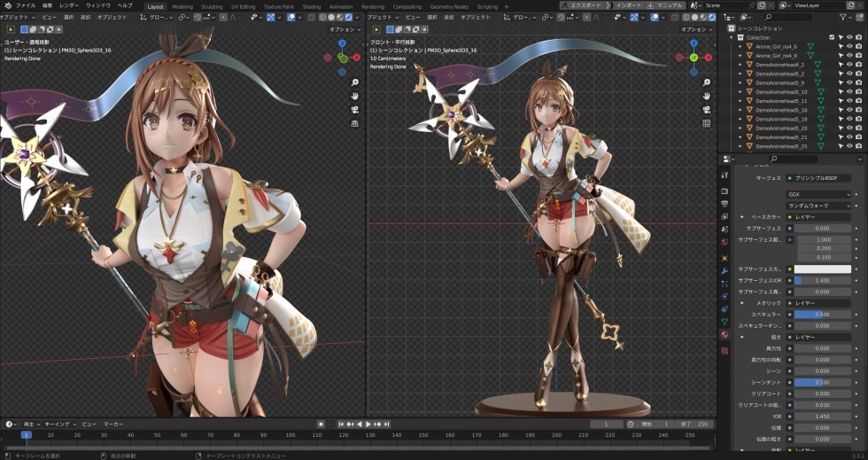Switch perspective/orthographic grid icon in left viewport
Viewport: 868px width, 460px height.
click(355, 124)
